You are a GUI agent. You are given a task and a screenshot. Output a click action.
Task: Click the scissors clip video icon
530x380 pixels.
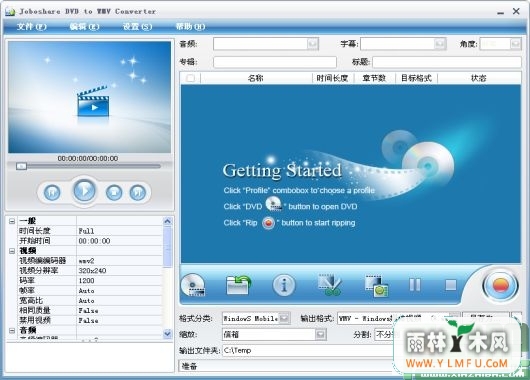pos(330,285)
